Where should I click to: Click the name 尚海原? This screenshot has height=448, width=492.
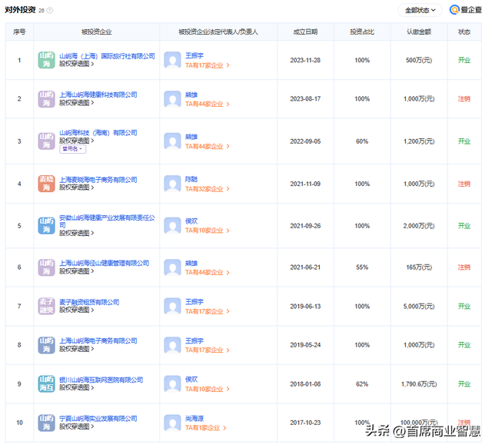point(194,419)
